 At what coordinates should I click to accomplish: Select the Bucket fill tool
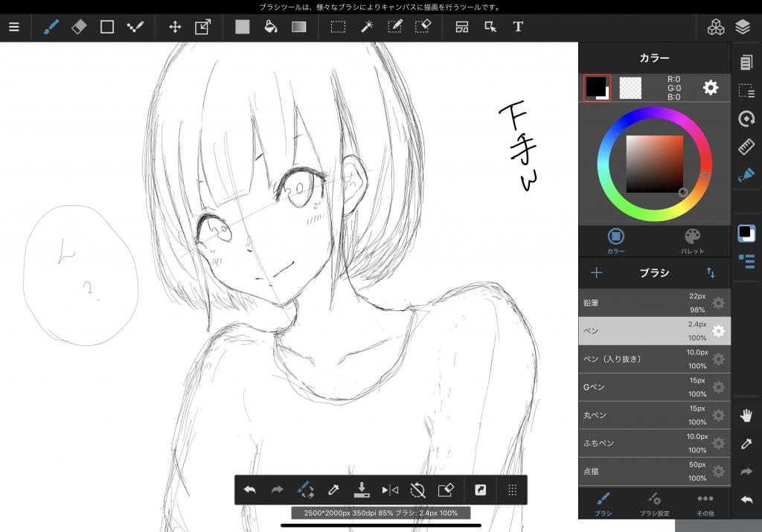point(271,27)
